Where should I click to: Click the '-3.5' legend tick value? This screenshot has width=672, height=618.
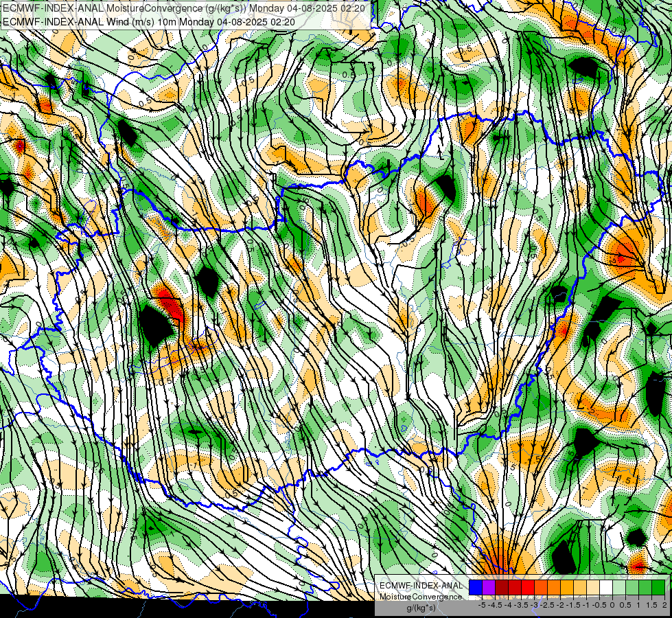[521, 605]
